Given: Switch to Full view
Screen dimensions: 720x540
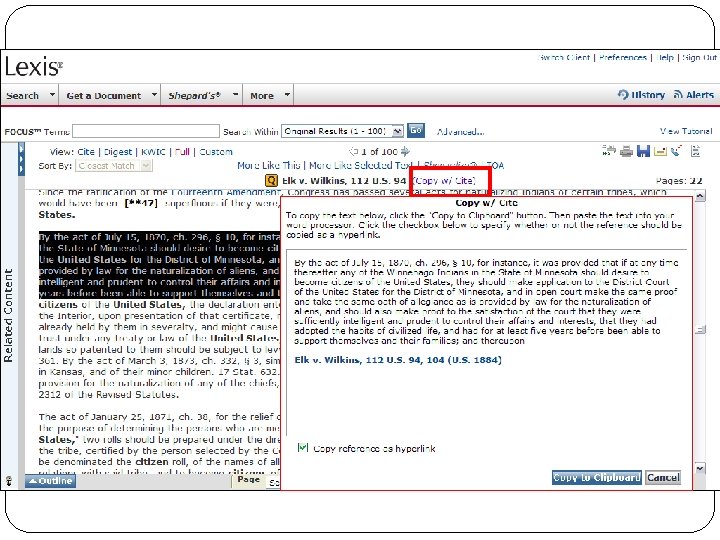Looking at the screenshot, I should 182,152.
